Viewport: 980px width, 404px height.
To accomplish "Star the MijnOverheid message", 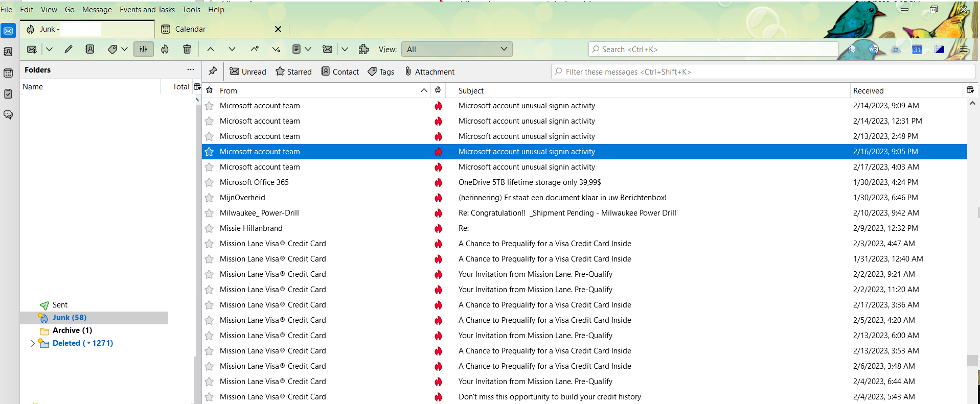I will coord(209,198).
